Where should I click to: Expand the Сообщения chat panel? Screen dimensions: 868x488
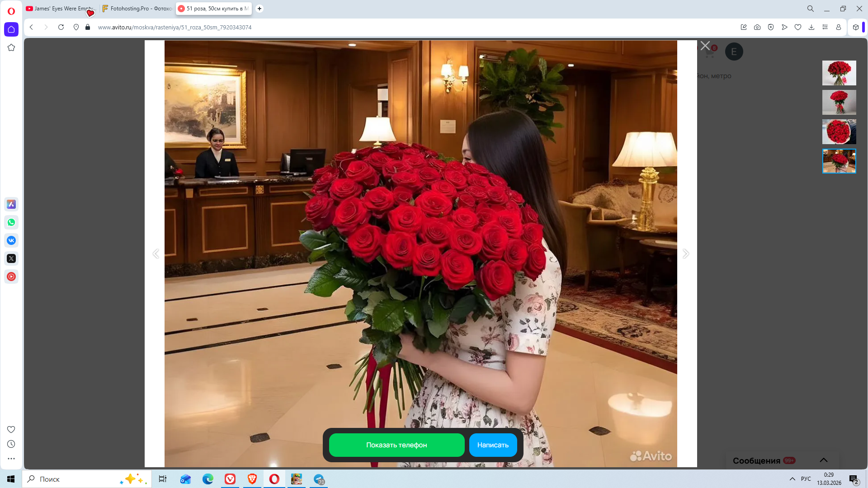click(x=823, y=460)
